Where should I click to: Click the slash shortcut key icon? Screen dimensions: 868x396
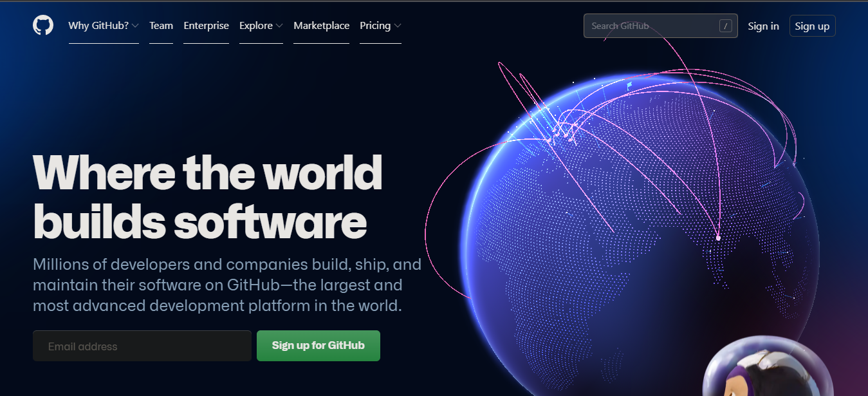[x=726, y=26]
